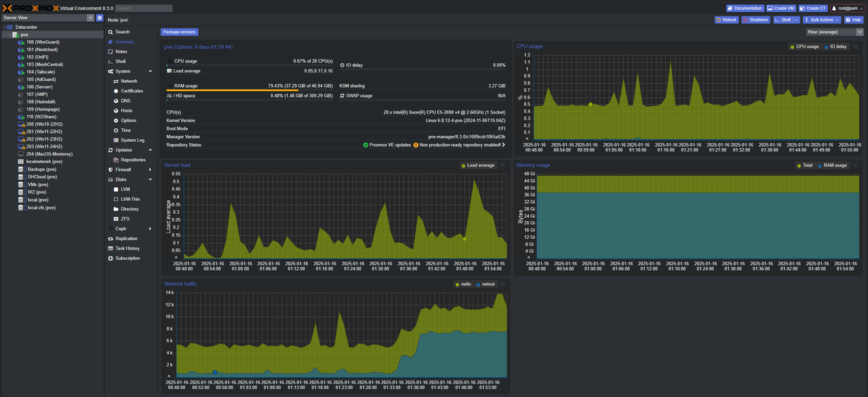
Task: Open the ZFS page
Action: pyautogui.click(x=121, y=219)
